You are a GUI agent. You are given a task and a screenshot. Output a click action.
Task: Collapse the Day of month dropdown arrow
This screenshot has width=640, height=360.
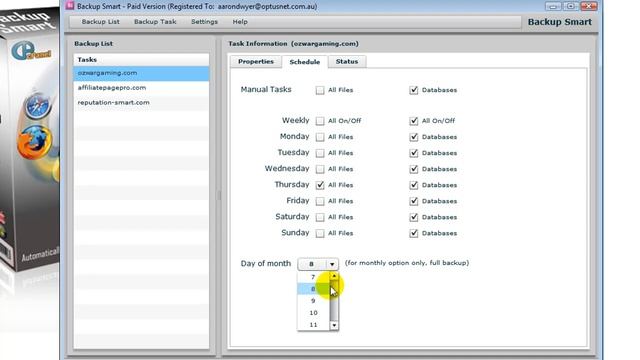click(332, 264)
